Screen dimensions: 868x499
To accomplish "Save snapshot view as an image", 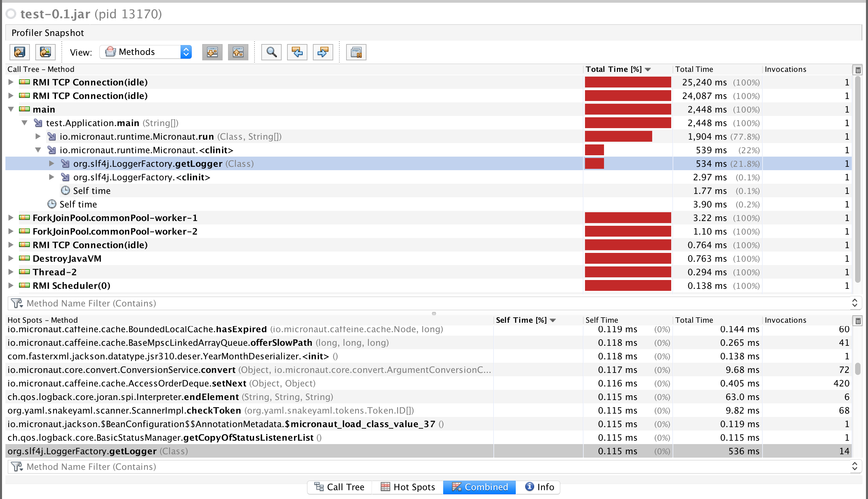I will [x=45, y=52].
